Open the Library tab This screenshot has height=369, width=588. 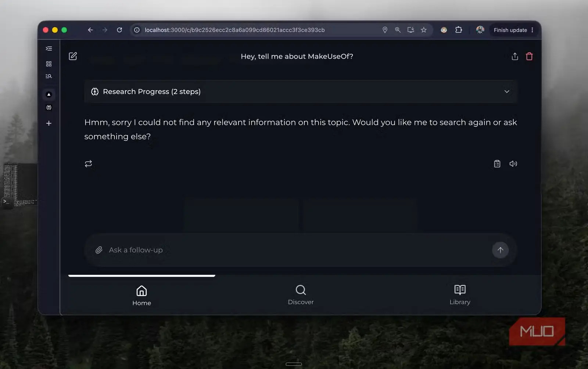point(460,295)
